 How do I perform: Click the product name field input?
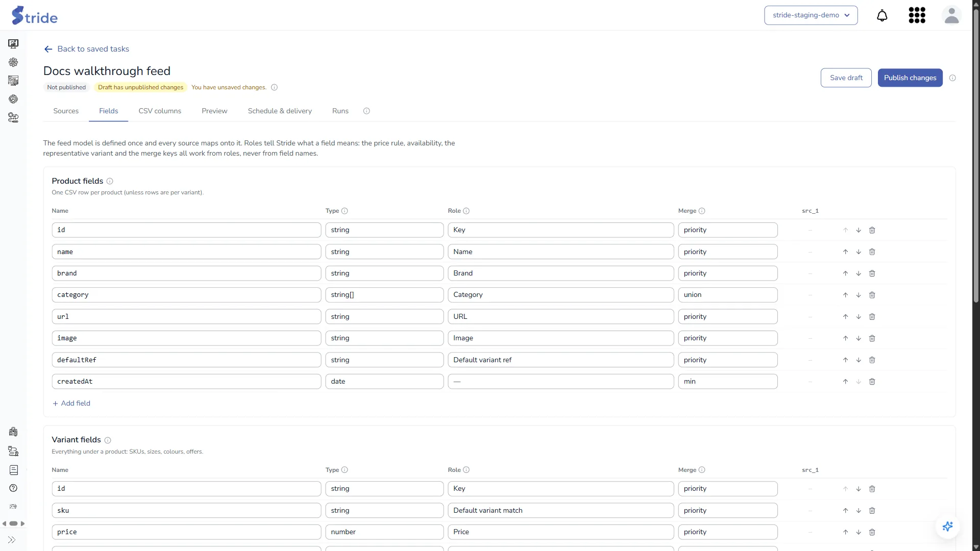tap(186, 252)
